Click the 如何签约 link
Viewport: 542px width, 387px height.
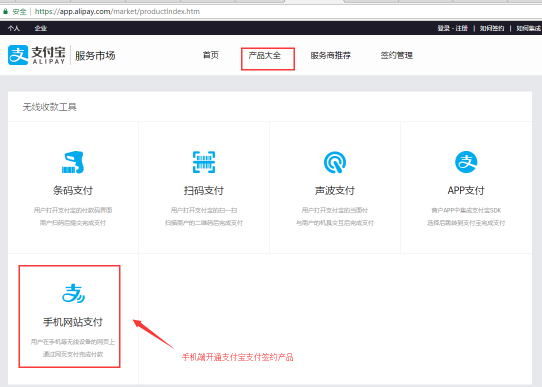492,28
